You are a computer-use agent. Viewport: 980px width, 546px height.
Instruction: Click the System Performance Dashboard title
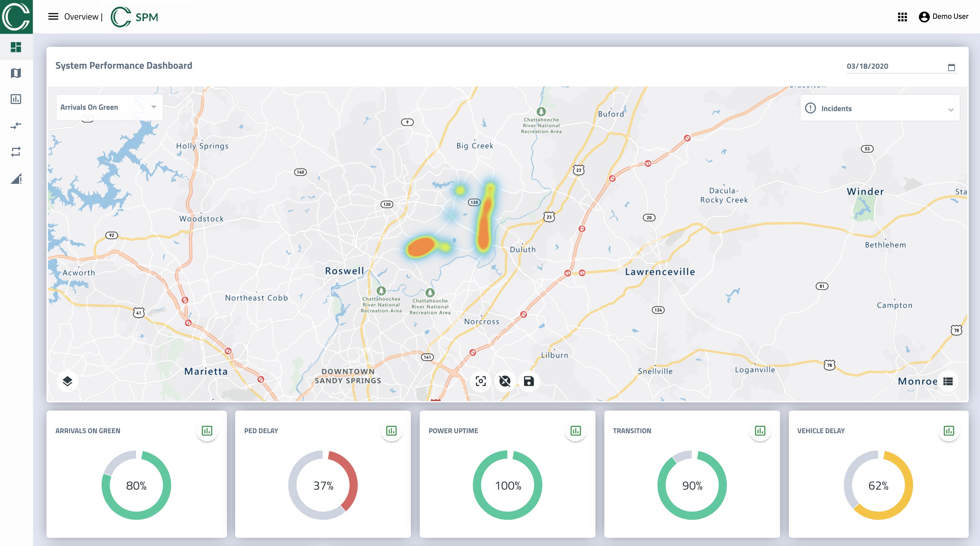[124, 65]
